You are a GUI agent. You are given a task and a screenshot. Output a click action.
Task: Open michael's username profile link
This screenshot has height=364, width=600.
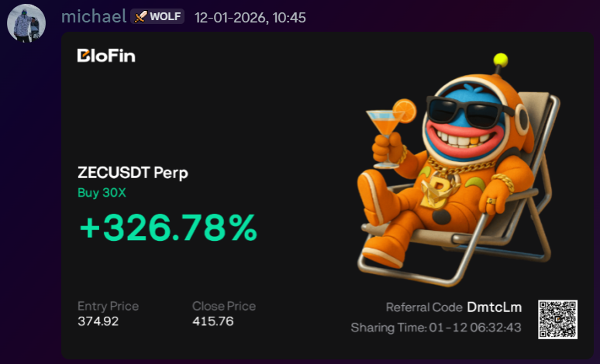pyautogui.click(x=93, y=16)
